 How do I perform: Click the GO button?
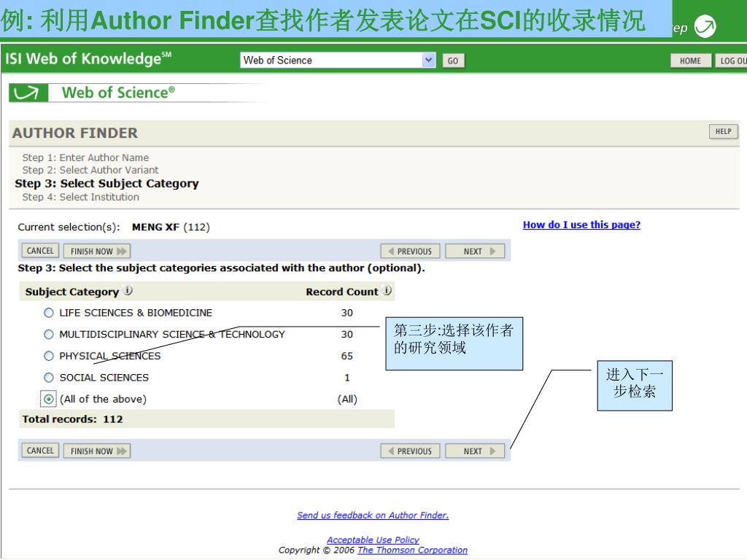(453, 61)
